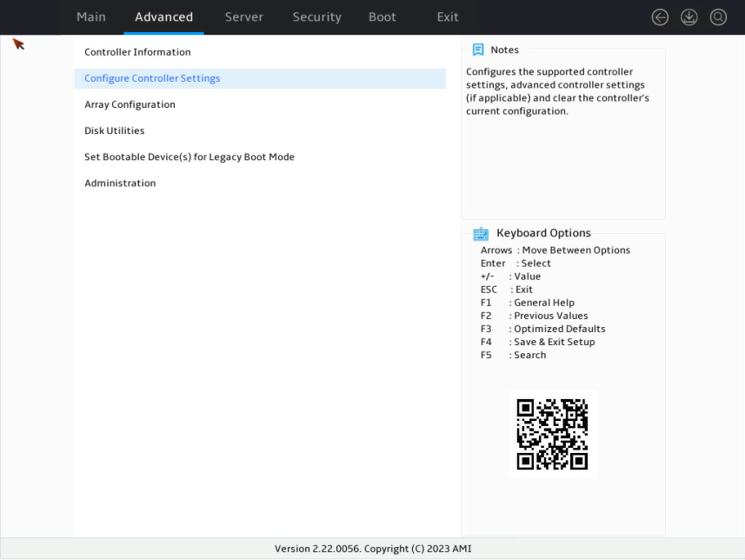Open Set Bootable Device(s) for Legacy Boot Mode
This screenshot has width=745, height=560.
(260, 157)
